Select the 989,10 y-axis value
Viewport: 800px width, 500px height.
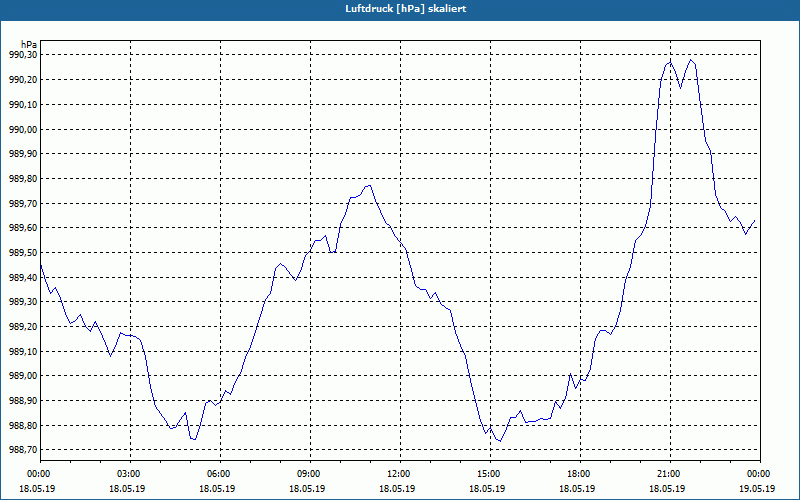[23, 351]
